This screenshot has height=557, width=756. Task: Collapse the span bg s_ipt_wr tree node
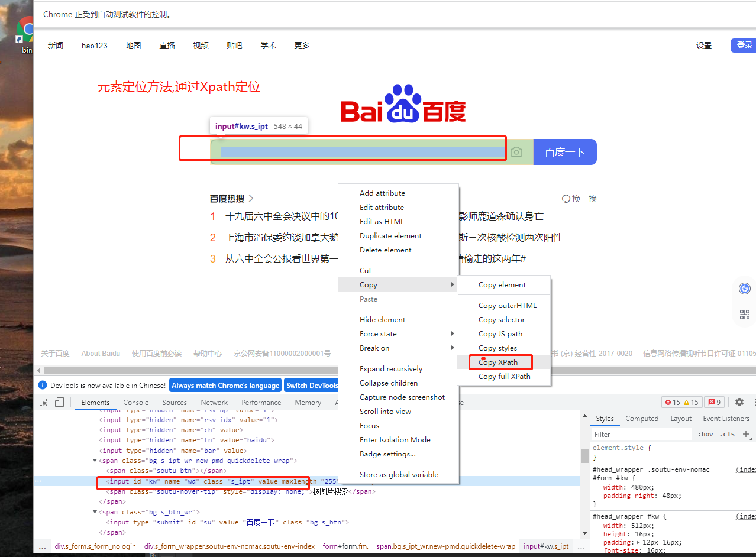tap(95, 461)
